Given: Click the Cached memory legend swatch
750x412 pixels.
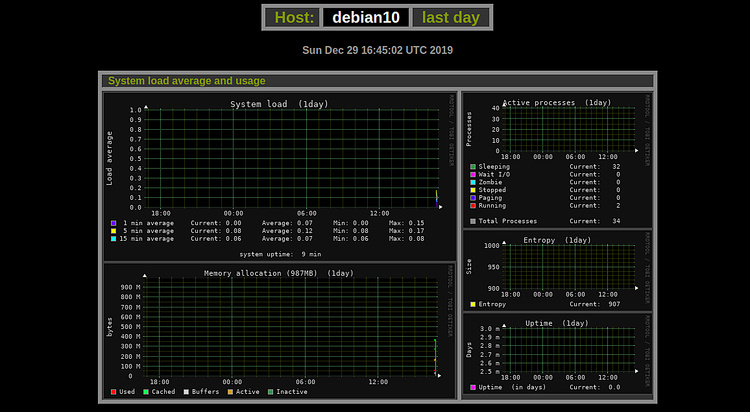Looking at the screenshot, I should [146, 392].
